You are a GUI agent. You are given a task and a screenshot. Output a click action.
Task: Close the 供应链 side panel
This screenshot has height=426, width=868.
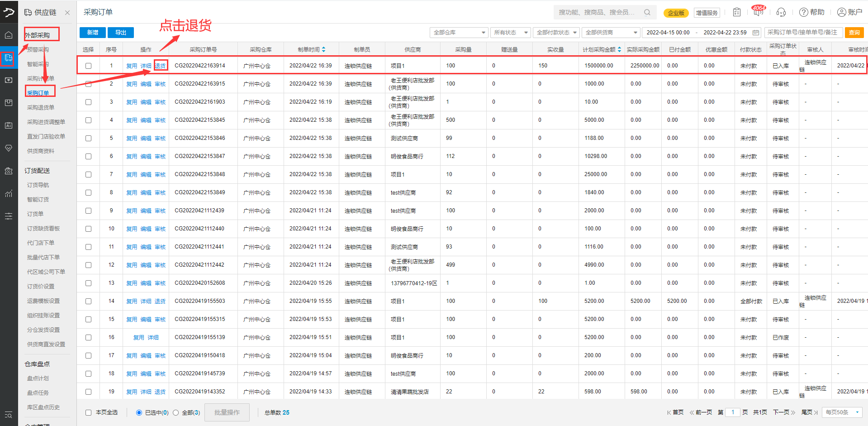point(67,13)
